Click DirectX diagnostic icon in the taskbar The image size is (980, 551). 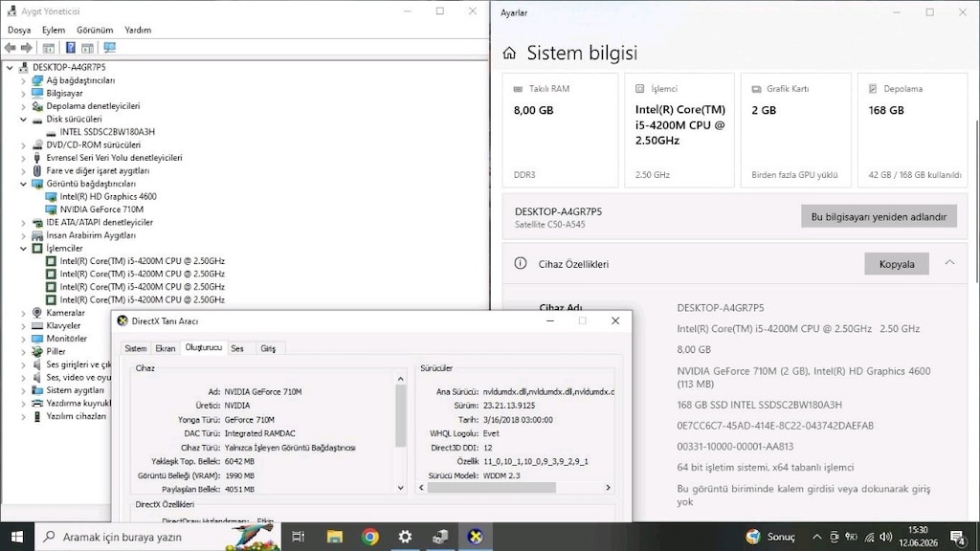pyautogui.click(x=475, y=537)
